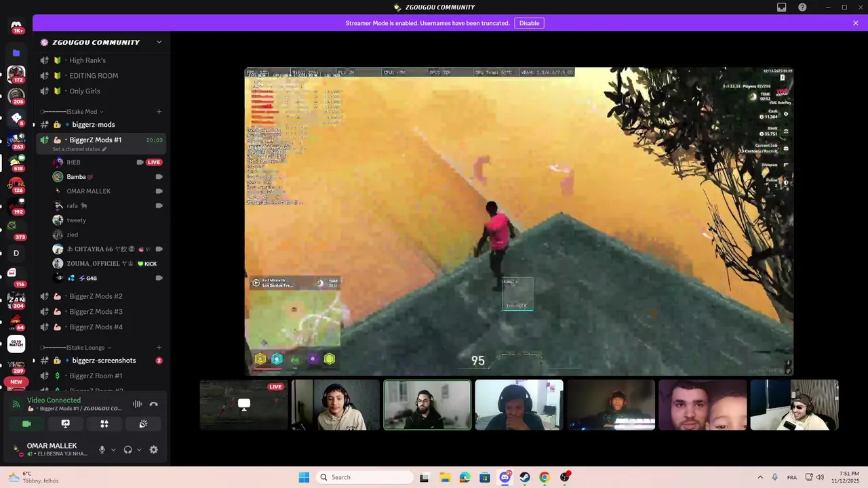868x488 pixels.
Task: Select member CHTAYRA 66 in the voice channel
Action: click(x=107, y=249)
